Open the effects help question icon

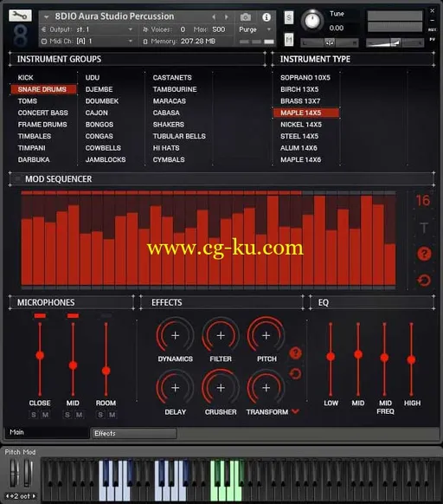coord(295,353)
